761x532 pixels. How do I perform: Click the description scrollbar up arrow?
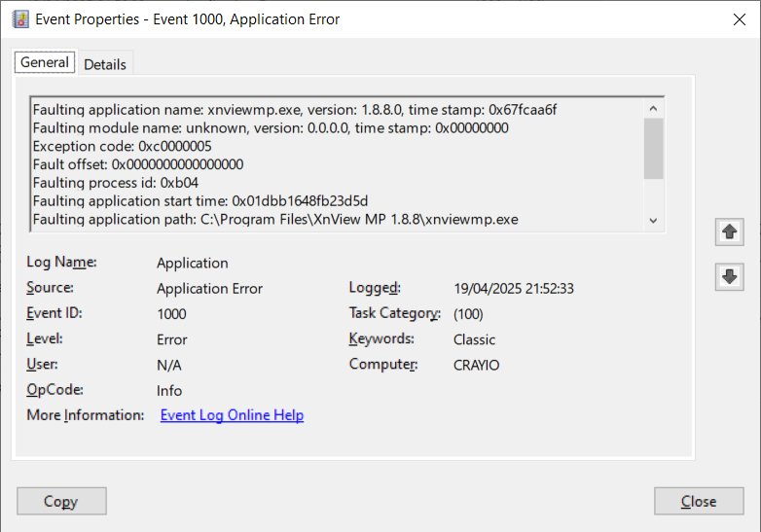click(653, 109)
